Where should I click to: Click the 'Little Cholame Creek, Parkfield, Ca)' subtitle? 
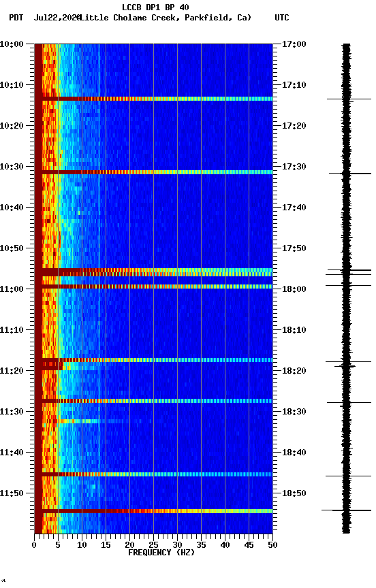[166, 18]
